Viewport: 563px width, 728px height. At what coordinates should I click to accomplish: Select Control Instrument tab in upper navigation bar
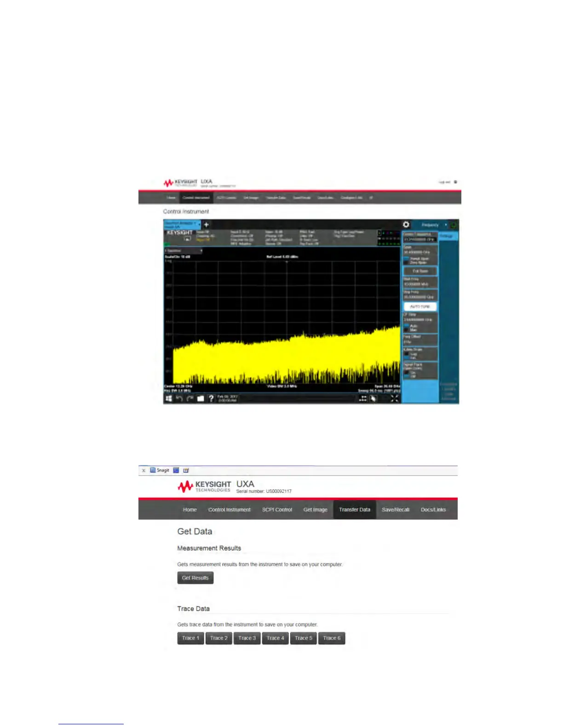[196, 198]
